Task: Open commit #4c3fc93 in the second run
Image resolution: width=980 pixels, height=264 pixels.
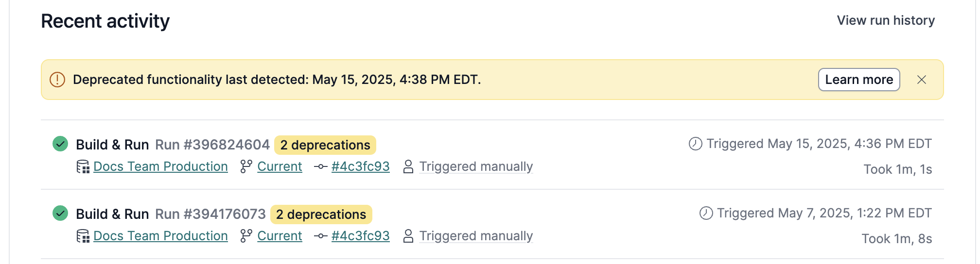Action: pyautogui.click(x=360, y=236)
